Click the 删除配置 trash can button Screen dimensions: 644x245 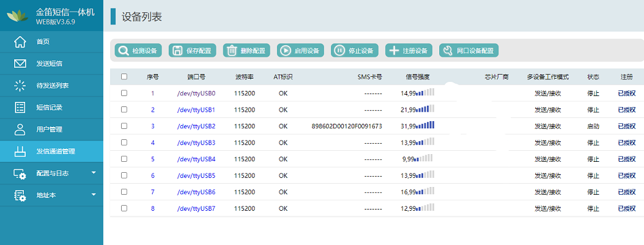[x=247, y=50]
